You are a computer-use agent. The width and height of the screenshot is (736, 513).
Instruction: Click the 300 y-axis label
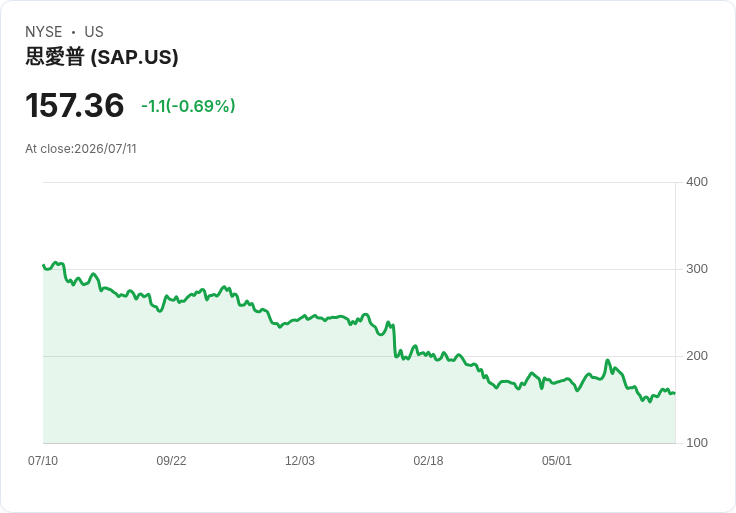pyautogui.click(x=697, y=269)
